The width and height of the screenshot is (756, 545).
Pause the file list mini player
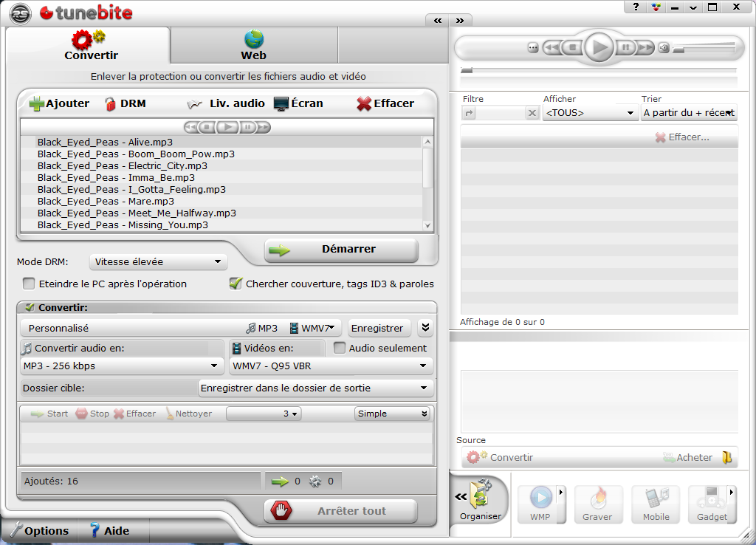[247, 127]
